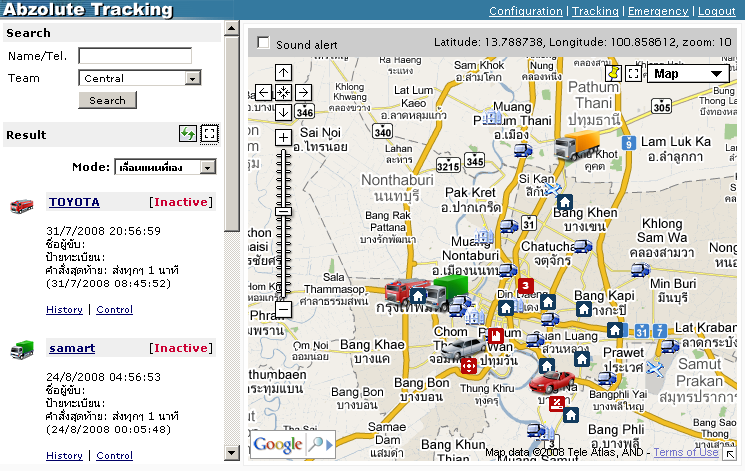Pan the map down with the arrow
This screenshot has height=471, width=745.
(x=283, y=112)
